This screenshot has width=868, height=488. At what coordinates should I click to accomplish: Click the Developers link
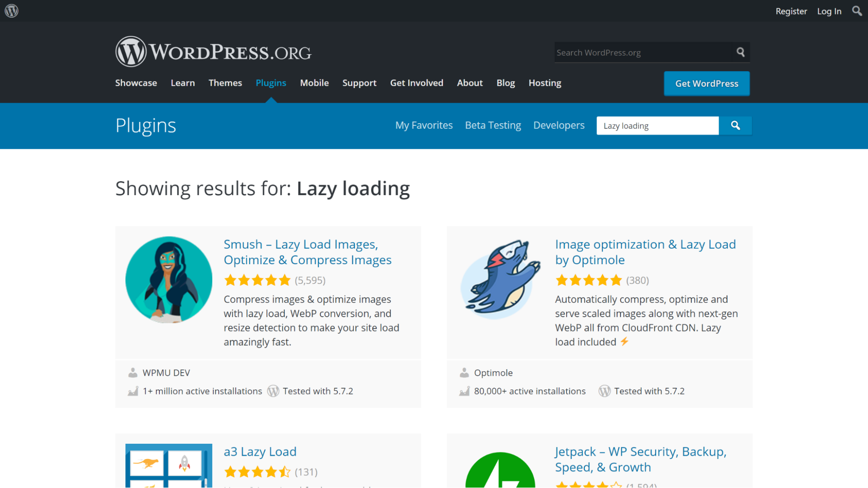[x=558, y=125]
